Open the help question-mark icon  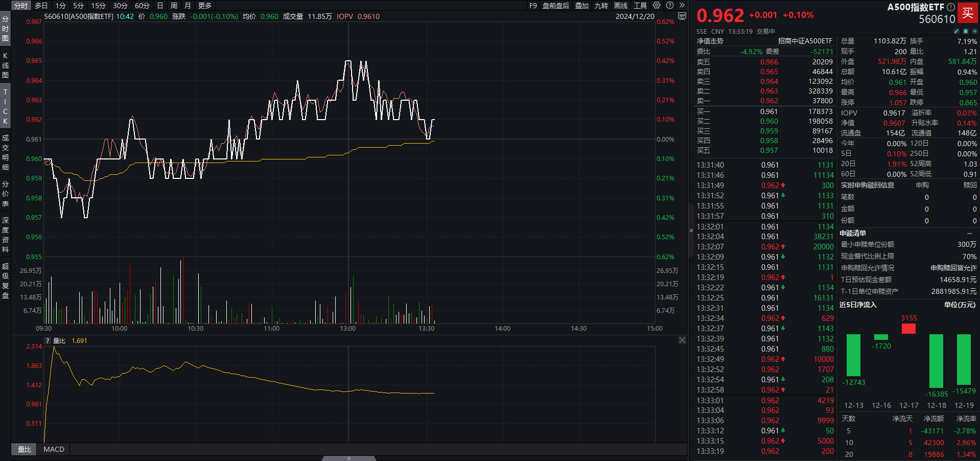click(669, 6)
